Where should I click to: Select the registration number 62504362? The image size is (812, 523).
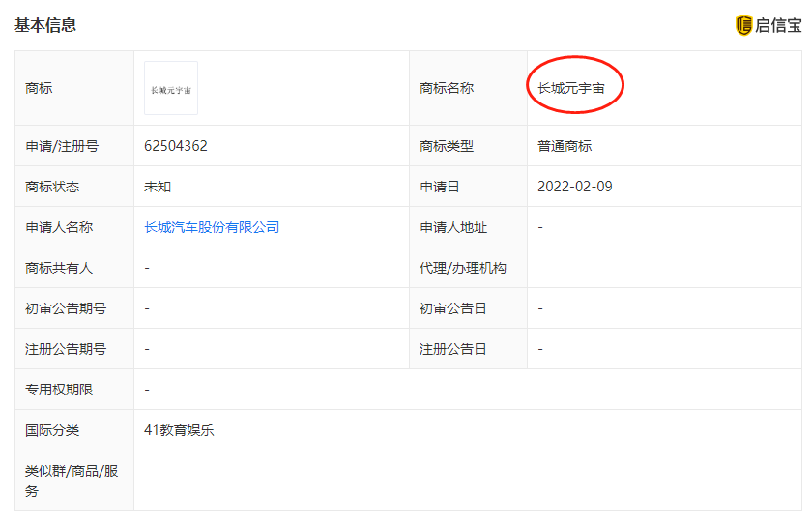click(x=176, y=146)
